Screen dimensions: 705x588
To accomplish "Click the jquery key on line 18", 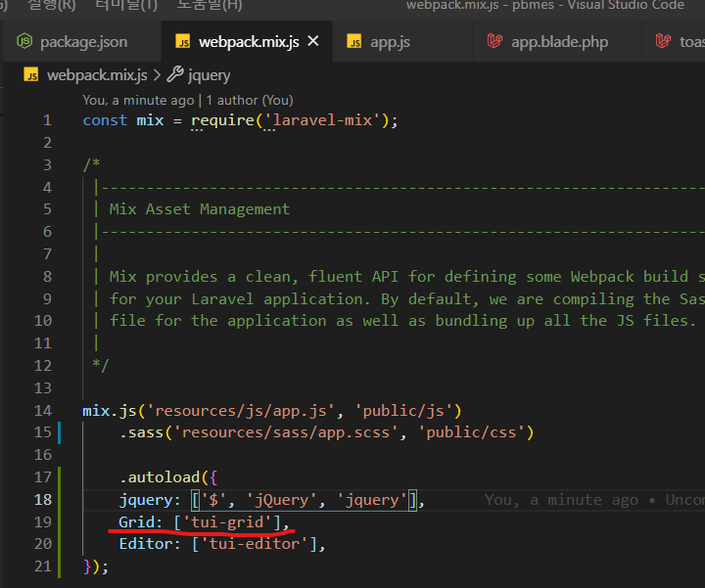I will 146,500.
